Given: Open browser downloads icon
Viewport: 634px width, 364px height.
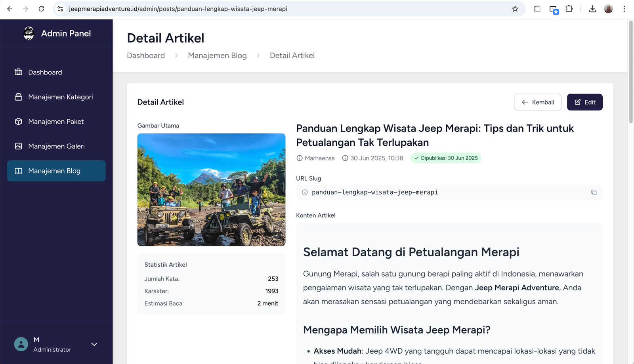Looking at the screenshot, I should click(x=592, y=9).
